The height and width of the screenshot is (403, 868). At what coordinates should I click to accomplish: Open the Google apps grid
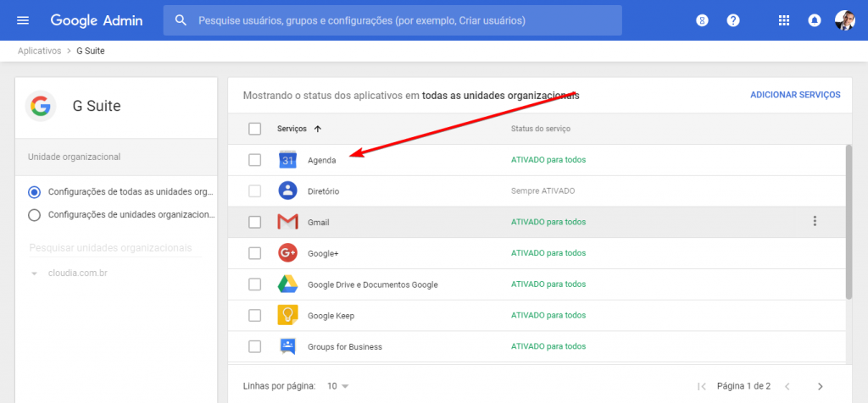(x=784, y=20)
